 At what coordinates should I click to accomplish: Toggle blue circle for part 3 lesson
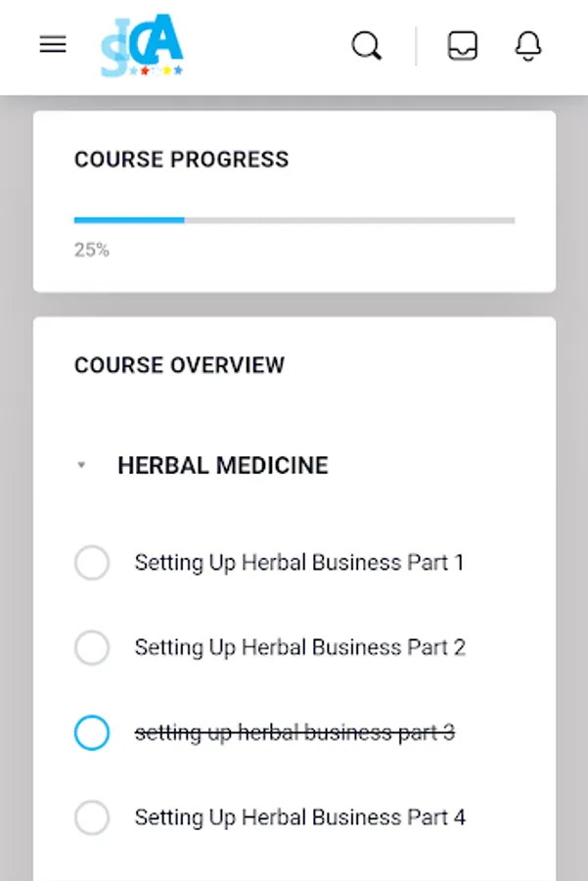point(92,732)
